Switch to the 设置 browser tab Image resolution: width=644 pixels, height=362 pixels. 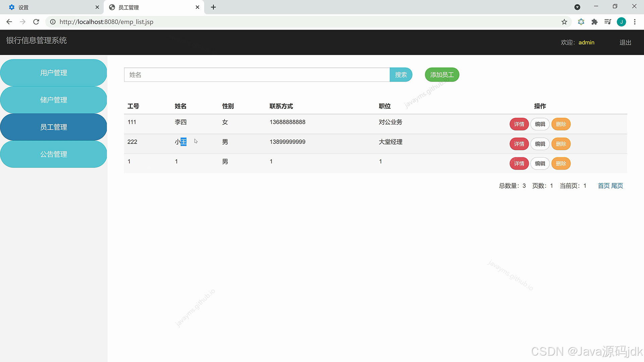pyautogui.click(x=52, y=7)
